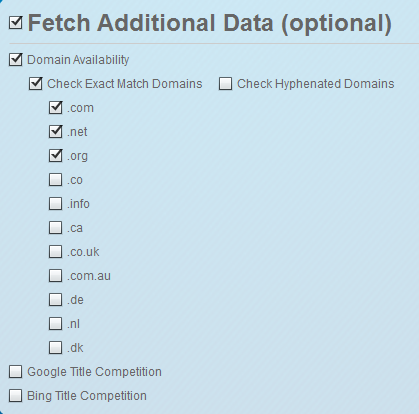Click the Fetch Additional Data heading text
419x414 pixels.
(210, 23)
